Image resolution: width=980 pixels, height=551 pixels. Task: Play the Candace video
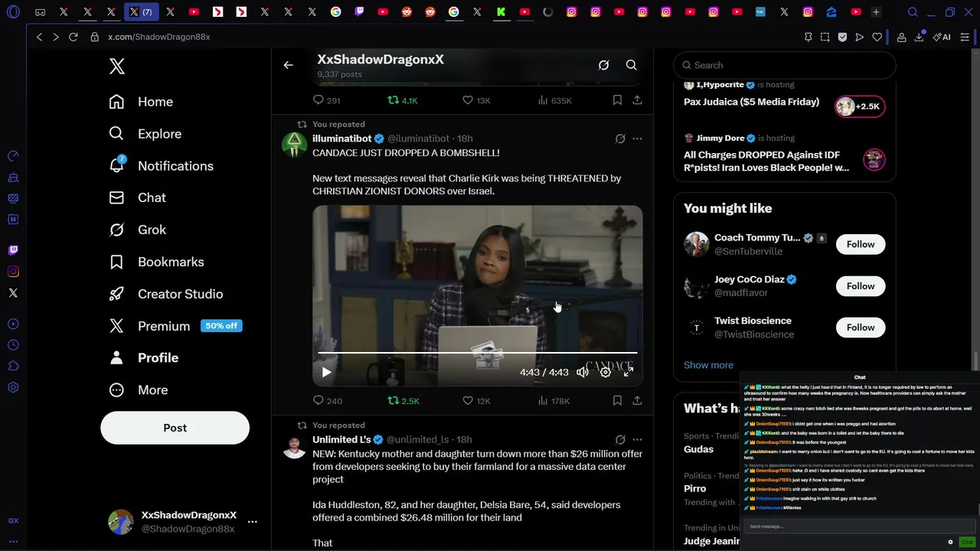[x=326, y=372]
